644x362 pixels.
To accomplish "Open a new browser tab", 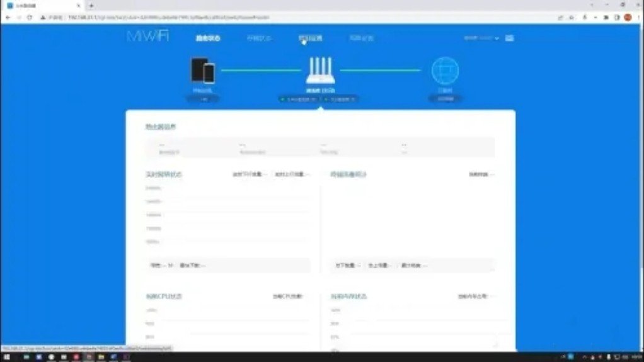I will click(91, 6).
